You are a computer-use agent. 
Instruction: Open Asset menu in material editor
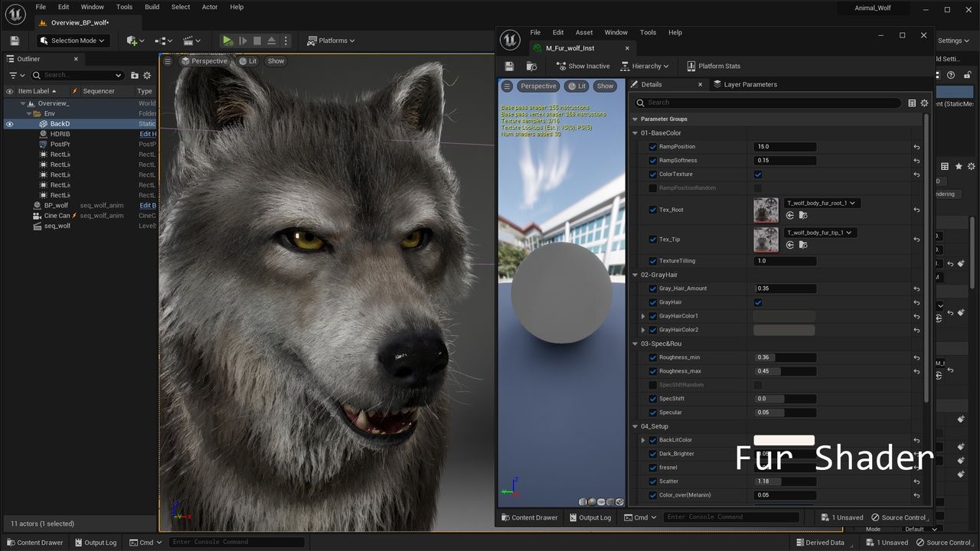pyautogui.click(x=583, y=32)
